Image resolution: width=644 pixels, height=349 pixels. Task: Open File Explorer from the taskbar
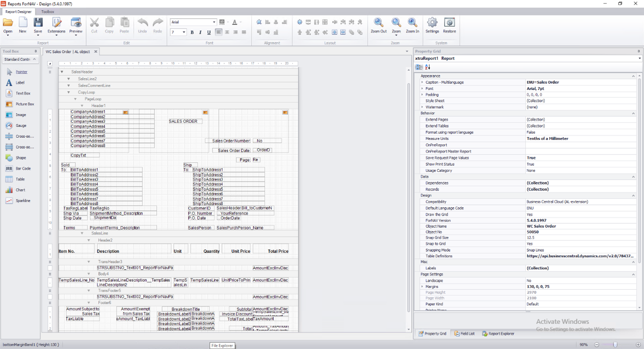tap(222, 345)
